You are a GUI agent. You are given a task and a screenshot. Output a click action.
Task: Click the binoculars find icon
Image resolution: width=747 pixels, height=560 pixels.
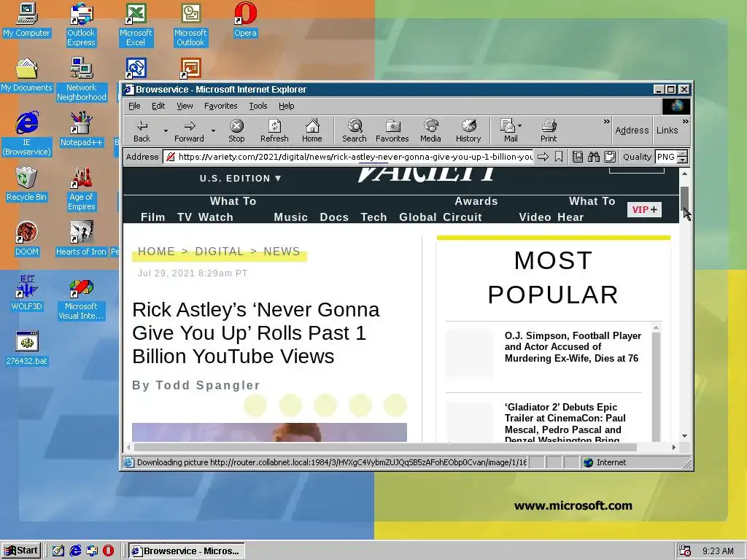click(594, 157)
